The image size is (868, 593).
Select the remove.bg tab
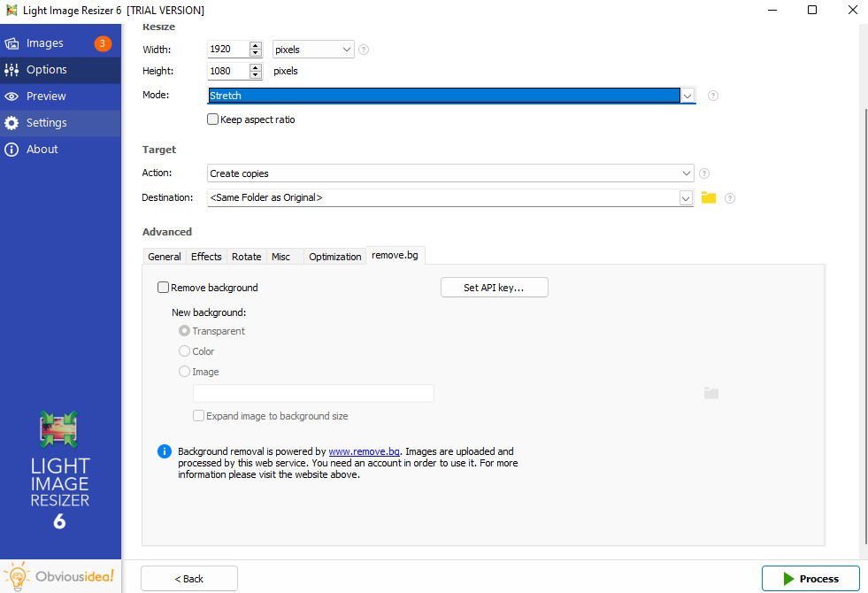tap(395, 255)
